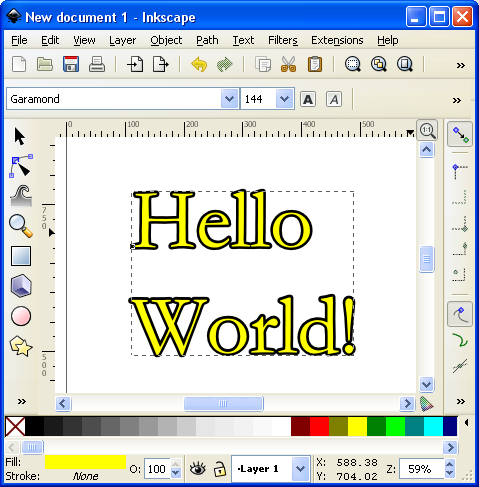Expand the snap bar overflow chevron
This screenshot has width=479, height=487.
tap(461, 401)
